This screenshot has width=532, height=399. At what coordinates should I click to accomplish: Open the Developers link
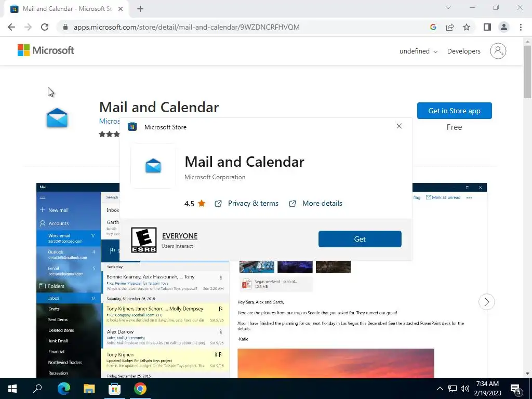pyautogui.click(x=463, y=51)
